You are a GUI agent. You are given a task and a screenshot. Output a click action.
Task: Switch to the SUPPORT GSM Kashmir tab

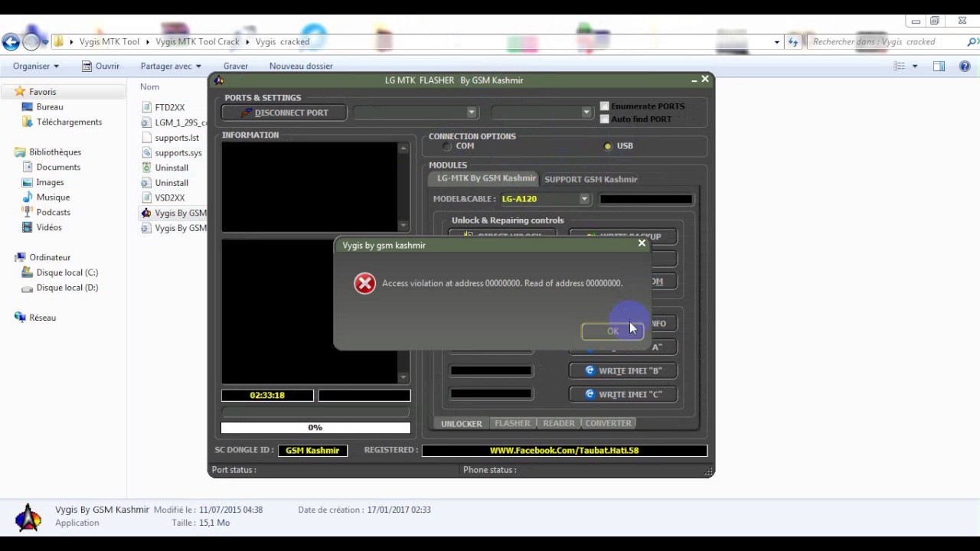coord(590,179)
